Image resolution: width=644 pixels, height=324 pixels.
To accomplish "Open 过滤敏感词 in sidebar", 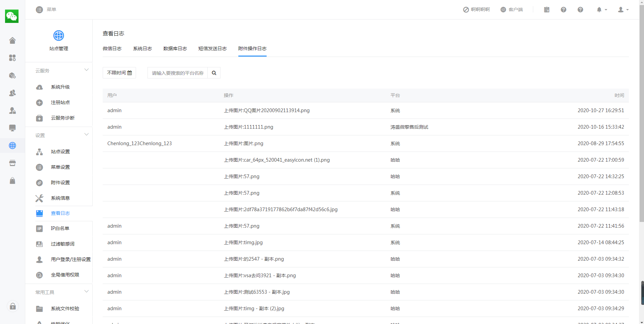I will (63, 244).
